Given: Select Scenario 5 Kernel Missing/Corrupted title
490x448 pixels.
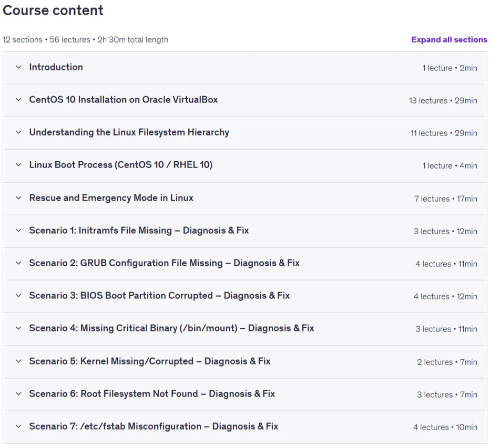Looking at the screenshot, I should pos(150,361).
